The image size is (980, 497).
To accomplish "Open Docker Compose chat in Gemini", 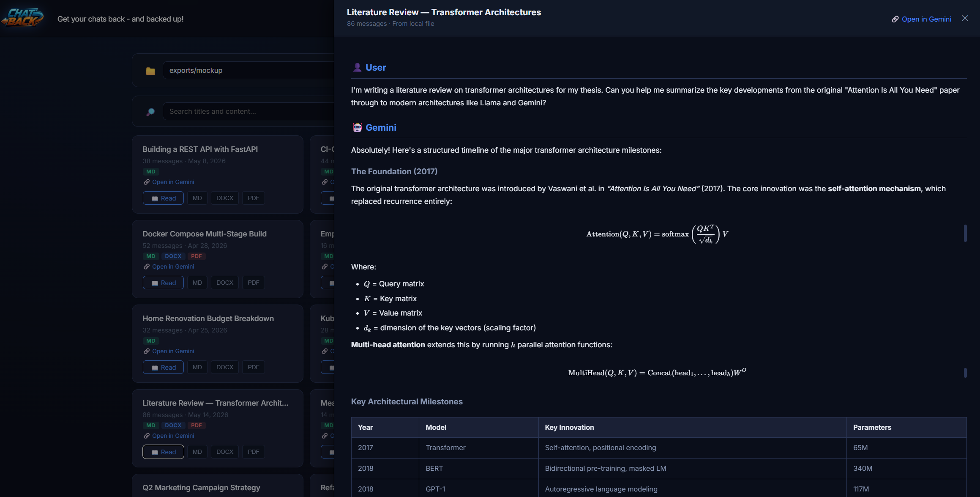I will (169, 266).
